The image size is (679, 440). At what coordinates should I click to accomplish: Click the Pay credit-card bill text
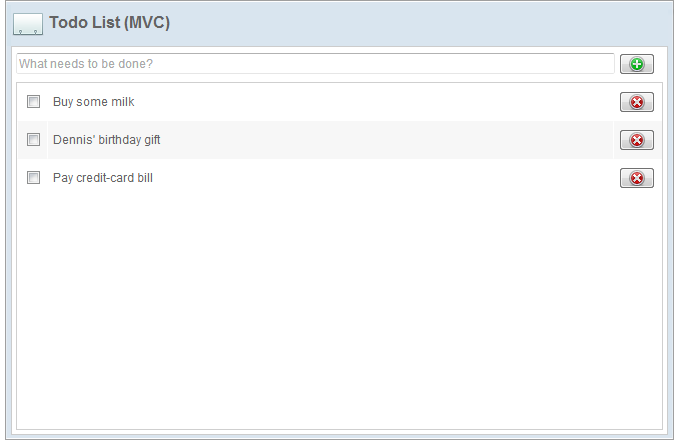[102, 178]
